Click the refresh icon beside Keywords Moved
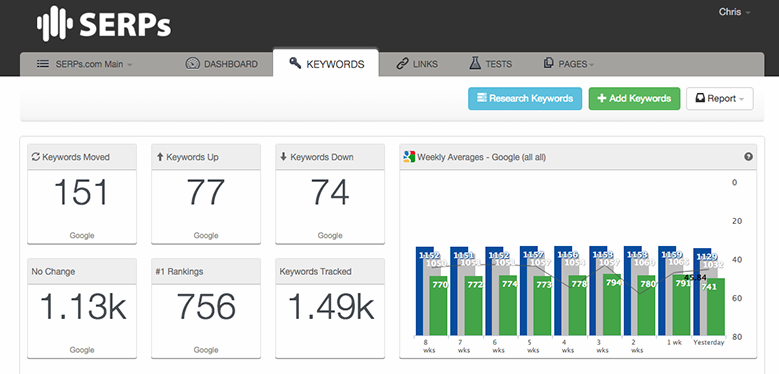The height and width of the screenshot is (374, 779). [36, 157]
